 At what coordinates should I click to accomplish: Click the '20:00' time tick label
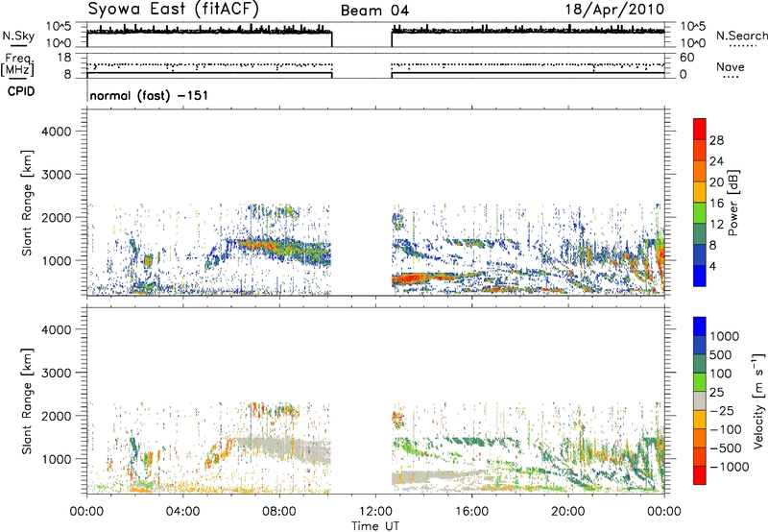(x=568, y=512)
